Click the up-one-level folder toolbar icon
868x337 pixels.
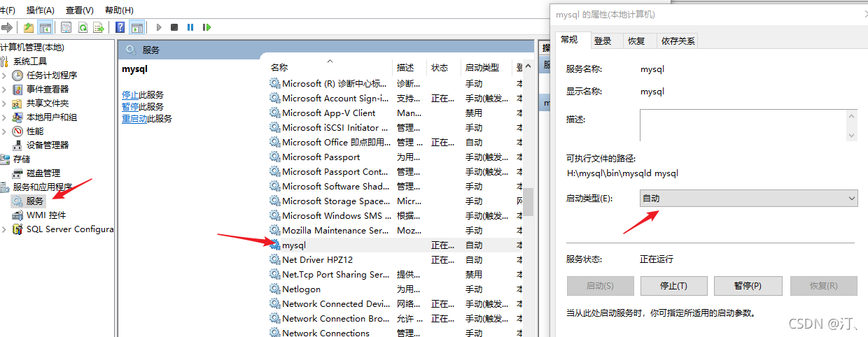point(28,27)
